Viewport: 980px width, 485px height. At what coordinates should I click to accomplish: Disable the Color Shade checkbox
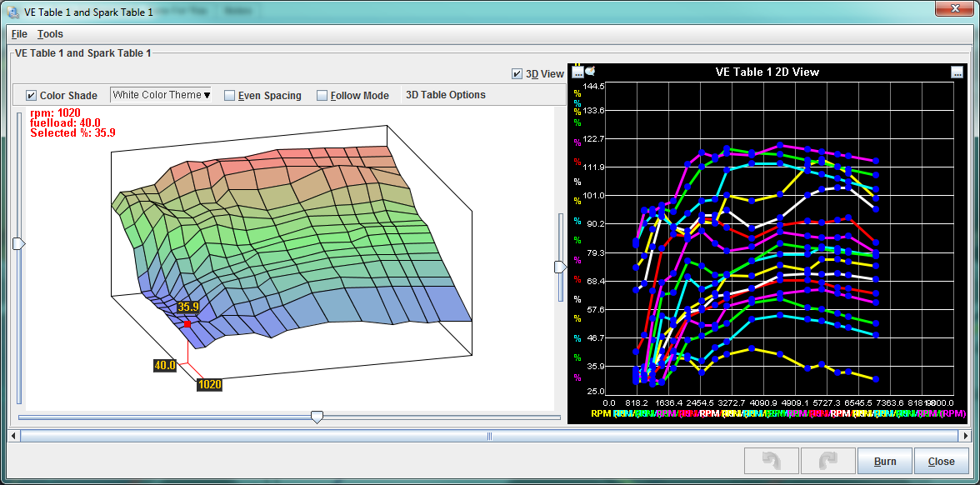32,96
